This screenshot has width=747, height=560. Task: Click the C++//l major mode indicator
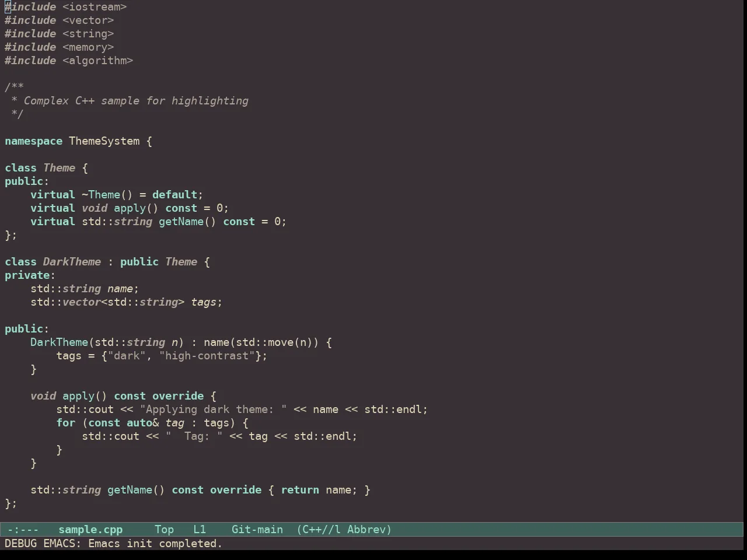point(319,530)
